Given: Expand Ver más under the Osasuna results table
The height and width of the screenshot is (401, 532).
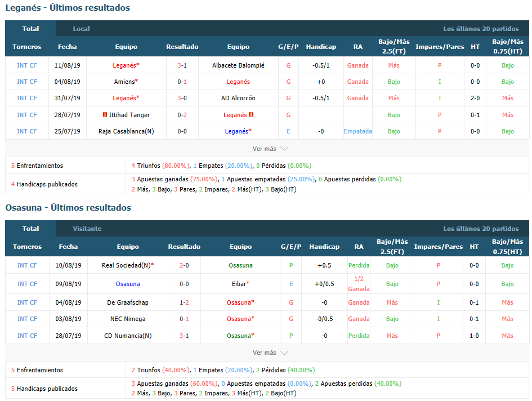Looking at the screenshot, I should pos(270,353).
